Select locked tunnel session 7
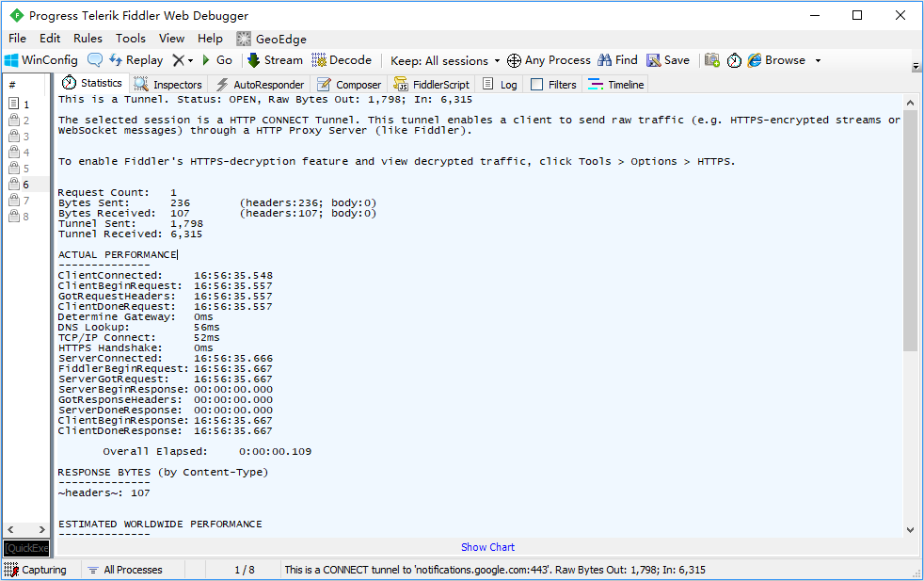The height and width of the screenshot is (581, 924). coord(26,201)
